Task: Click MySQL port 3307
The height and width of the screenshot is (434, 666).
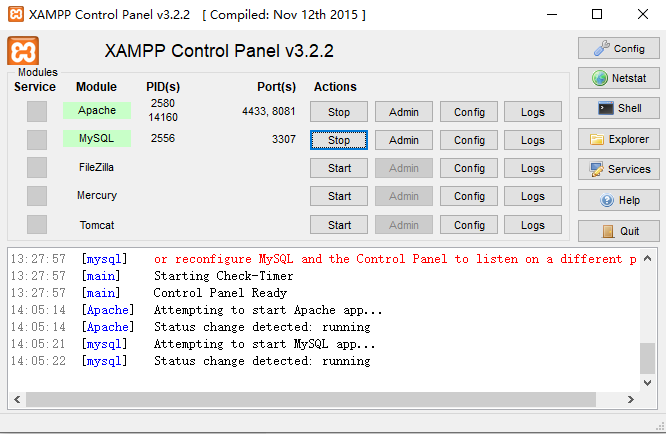Action: (x=284, y=139)
